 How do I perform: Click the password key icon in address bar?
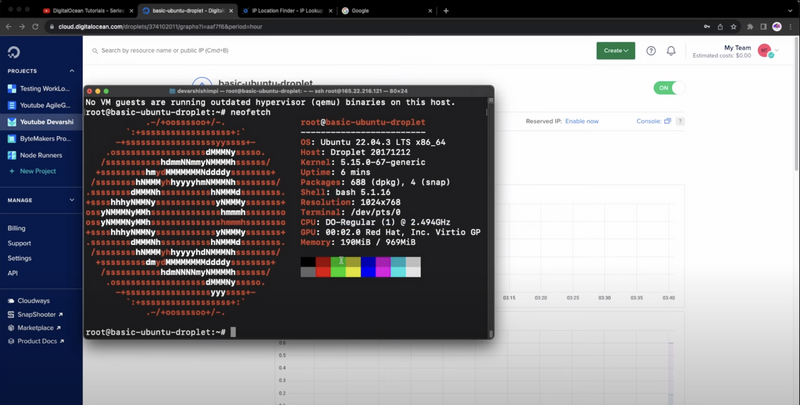click(707, 27)
